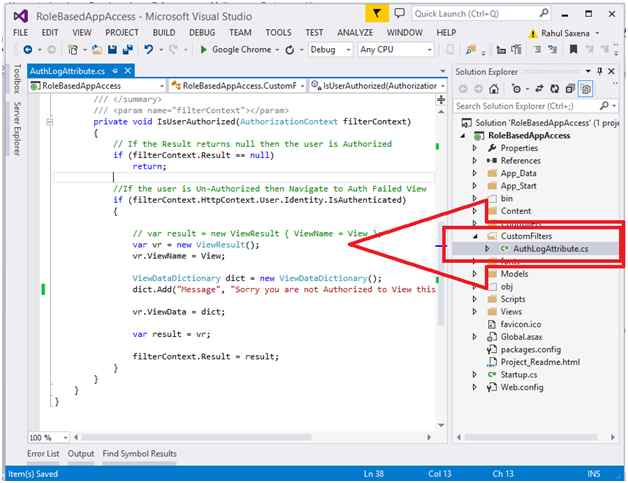Click the Undo arrow in toolbar
Screen dimensions: 628x483
coord(149,49)
